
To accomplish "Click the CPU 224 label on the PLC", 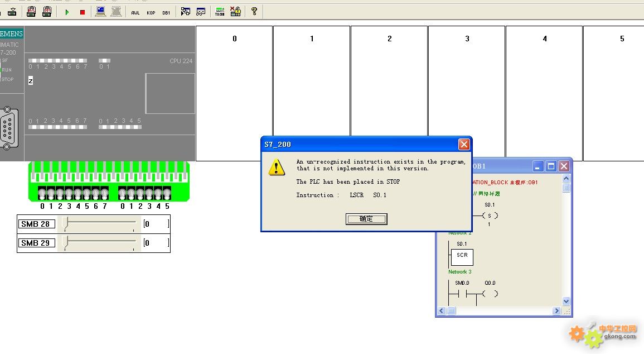I will coord(181,61).
